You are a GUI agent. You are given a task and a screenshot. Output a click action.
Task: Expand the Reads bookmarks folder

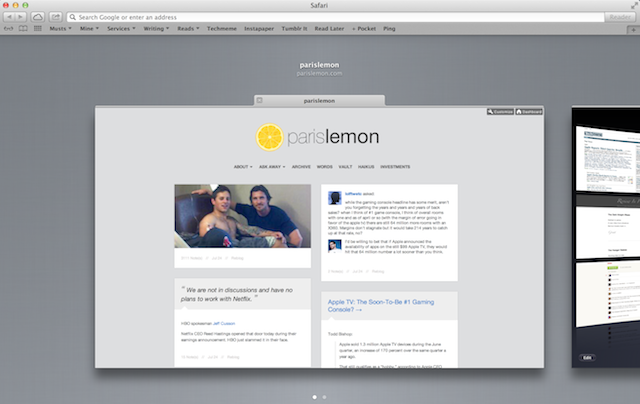click(188, 29)
